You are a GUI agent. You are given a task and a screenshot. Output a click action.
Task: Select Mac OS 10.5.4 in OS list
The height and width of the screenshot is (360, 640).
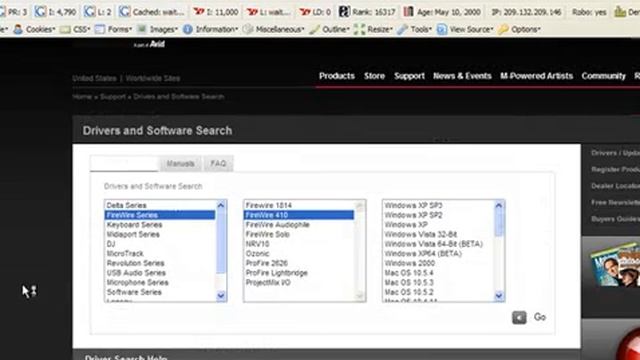(438, 273)
